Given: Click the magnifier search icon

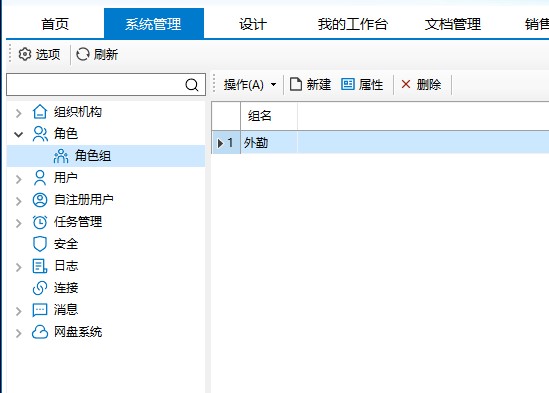Looking at the screenshot, I should point(192,85).
